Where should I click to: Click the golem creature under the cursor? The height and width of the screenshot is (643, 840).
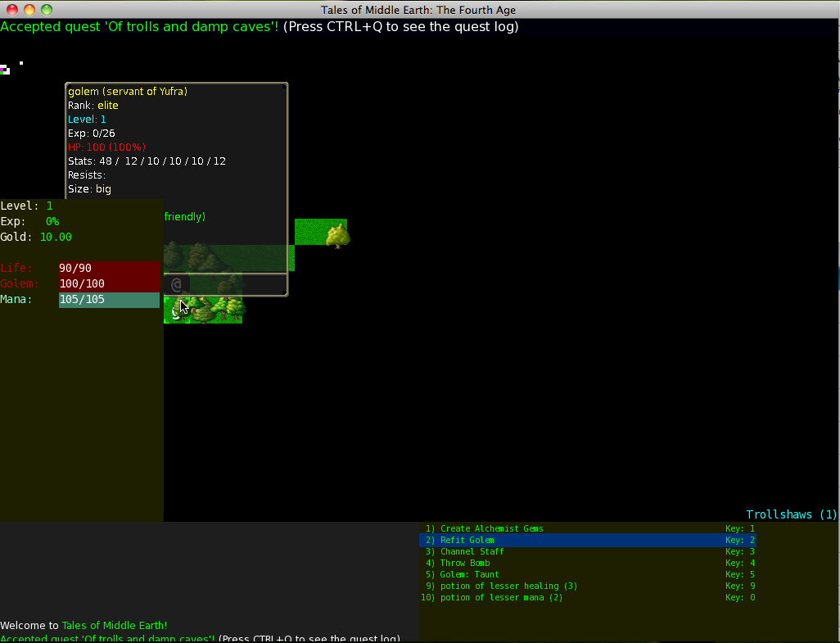click(x=176, y=310)
